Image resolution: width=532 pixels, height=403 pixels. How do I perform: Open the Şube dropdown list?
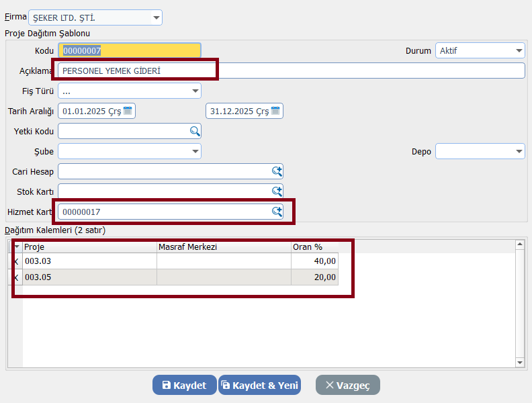[195, 151]
